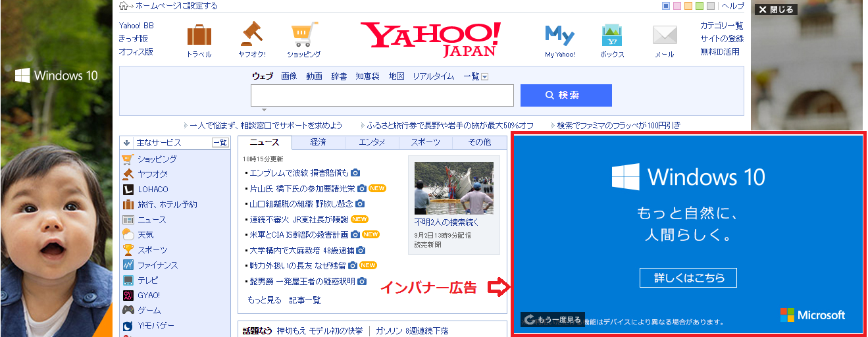Click ガソリン 8週連続下落 topic
The height and width of the screenshot is (337, 868).
pos(413,330)
